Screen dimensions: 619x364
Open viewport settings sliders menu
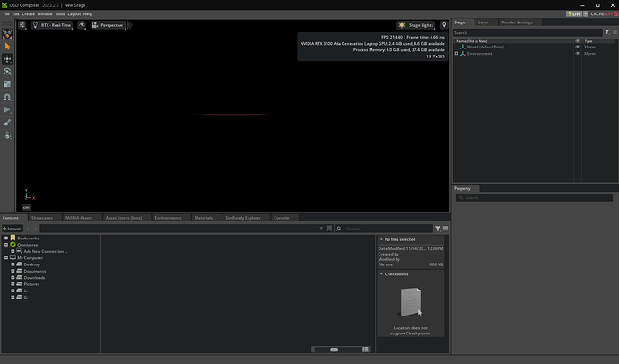point(22,25)
